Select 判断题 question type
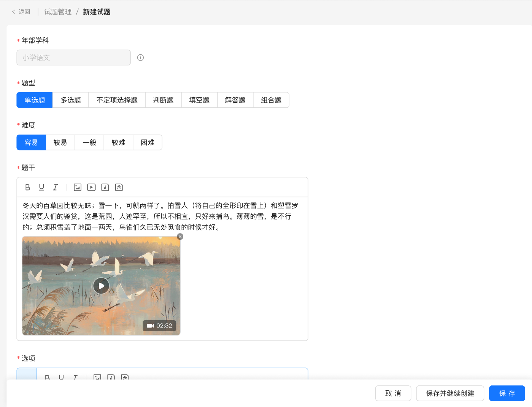Screen dimensions: 532x407 164,100
